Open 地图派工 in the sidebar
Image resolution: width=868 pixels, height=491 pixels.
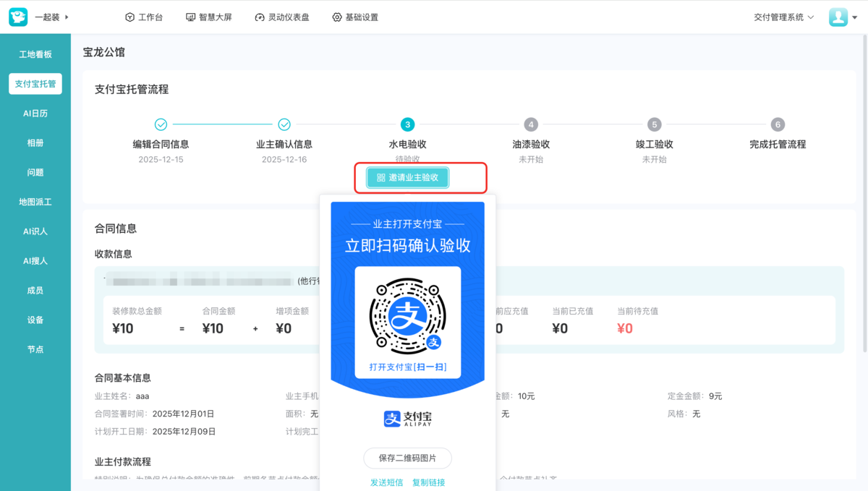click(x=35, y=202)
